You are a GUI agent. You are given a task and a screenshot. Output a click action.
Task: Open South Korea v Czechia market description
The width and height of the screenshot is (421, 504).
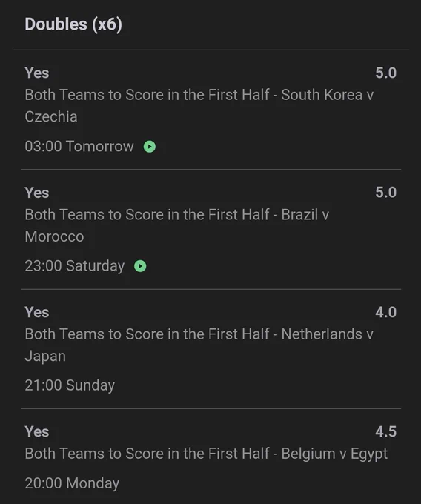[x=199, y=106]
